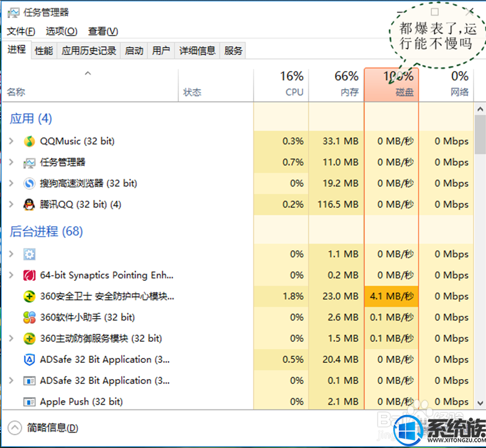Image resolution: width=486 pixels, height=448 pixels.
Task: Switch to the 服务 tab
Action: (x=233, y=50)
